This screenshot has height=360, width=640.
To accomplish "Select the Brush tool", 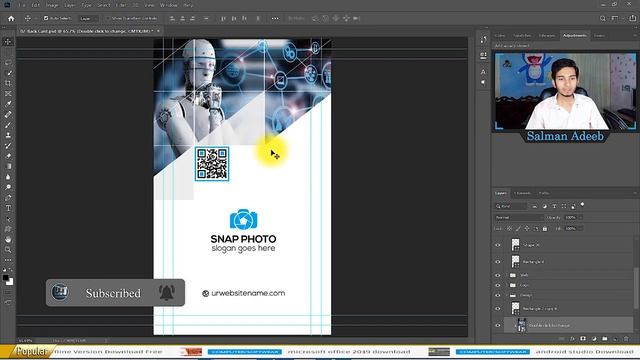I will pyautogui.click(x=8, y=125).
